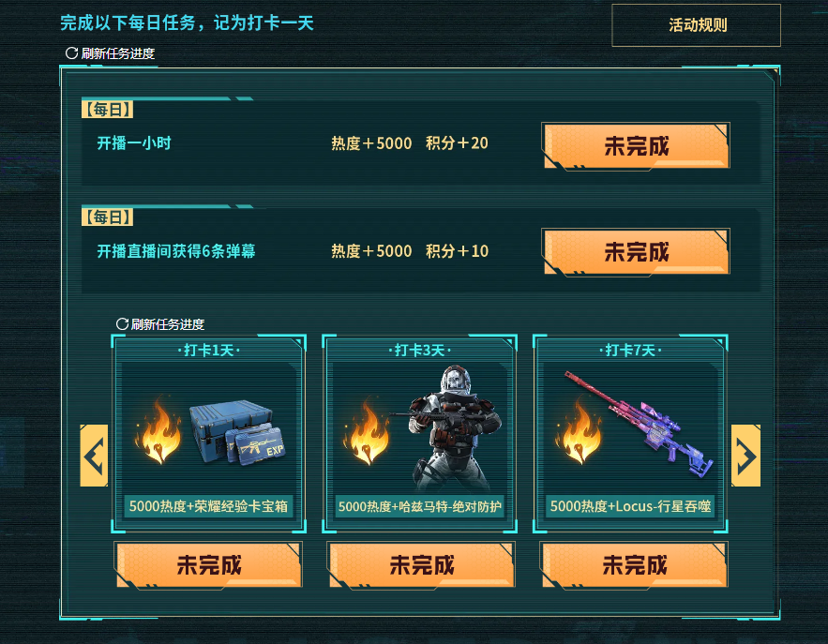Click refresh icon above check-in rewards
Image resolution: width=828 pixels, height=644 pixels.
[122, 324]
